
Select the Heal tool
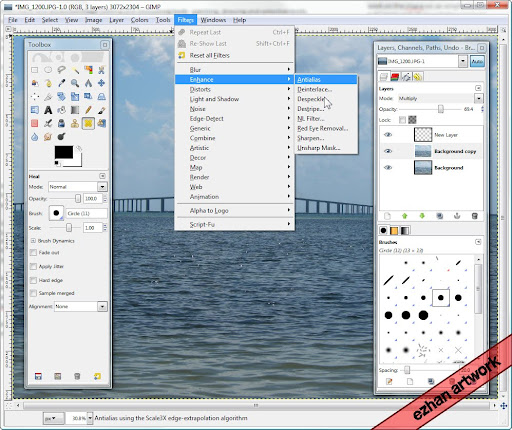[88, 123]
